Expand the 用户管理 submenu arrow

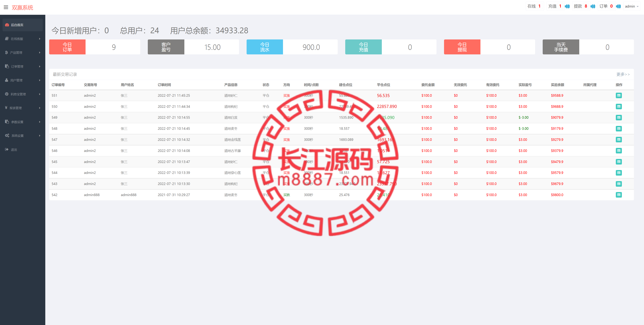40,80
